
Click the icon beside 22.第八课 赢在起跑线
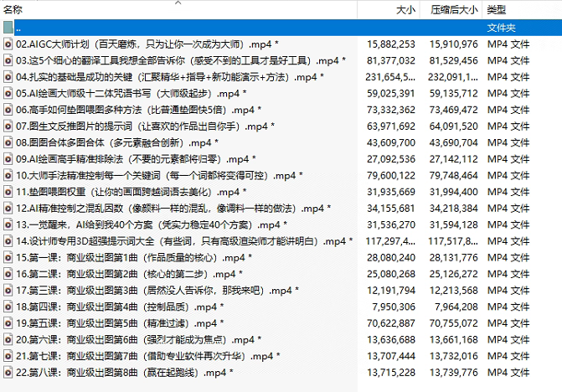point(8,373)
